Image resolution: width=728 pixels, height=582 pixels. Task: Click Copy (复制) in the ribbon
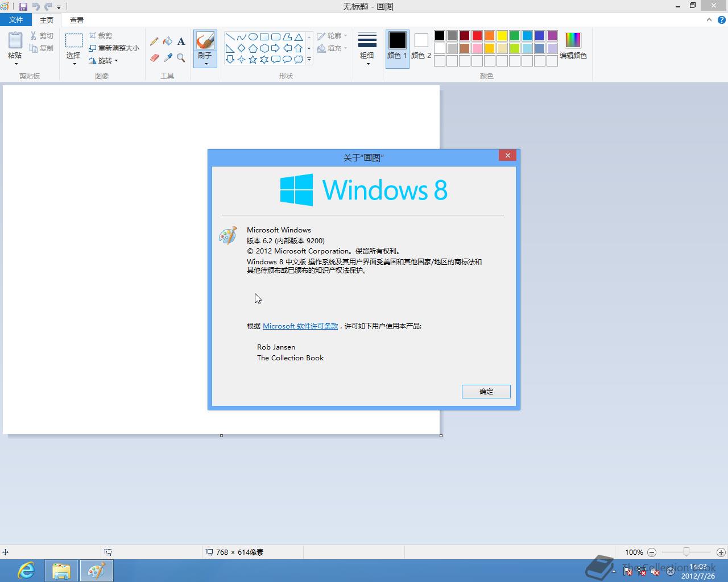(42, 48)
